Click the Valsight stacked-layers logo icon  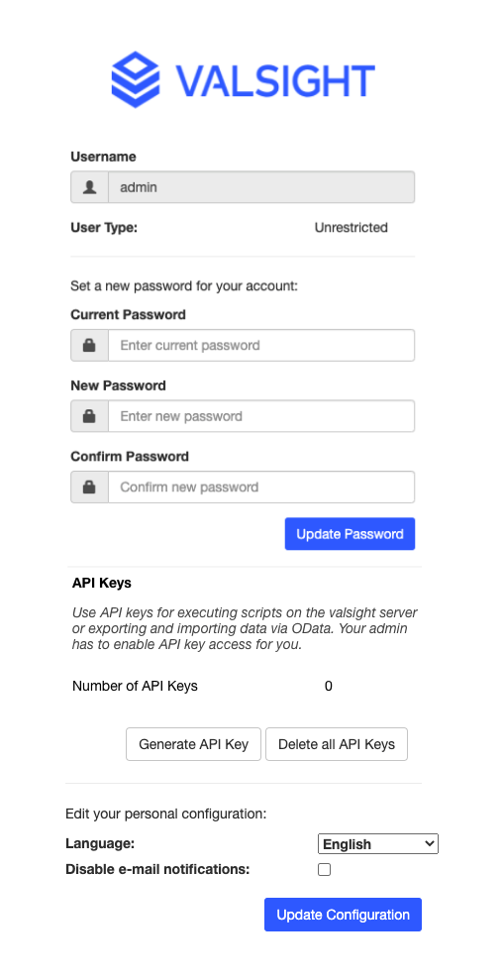[x=136, y=79]
